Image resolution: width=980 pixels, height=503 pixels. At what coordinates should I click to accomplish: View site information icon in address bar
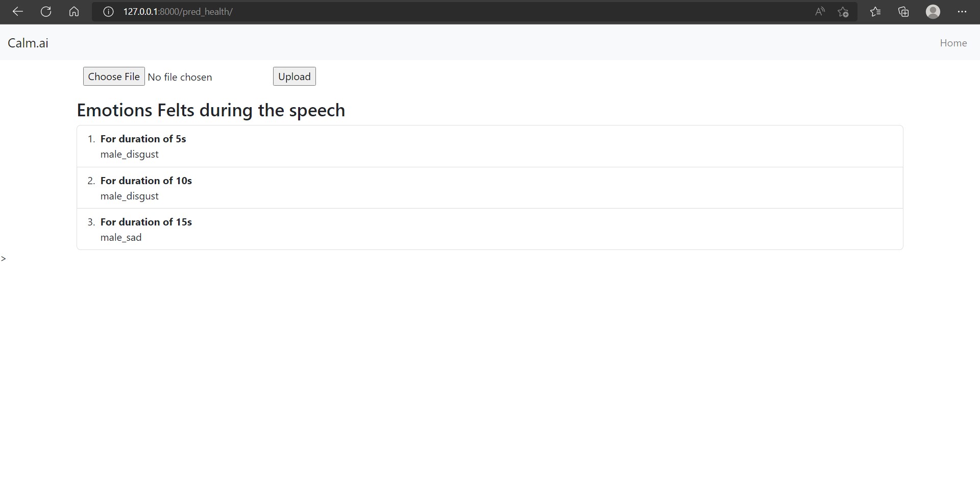click(108, 12)
